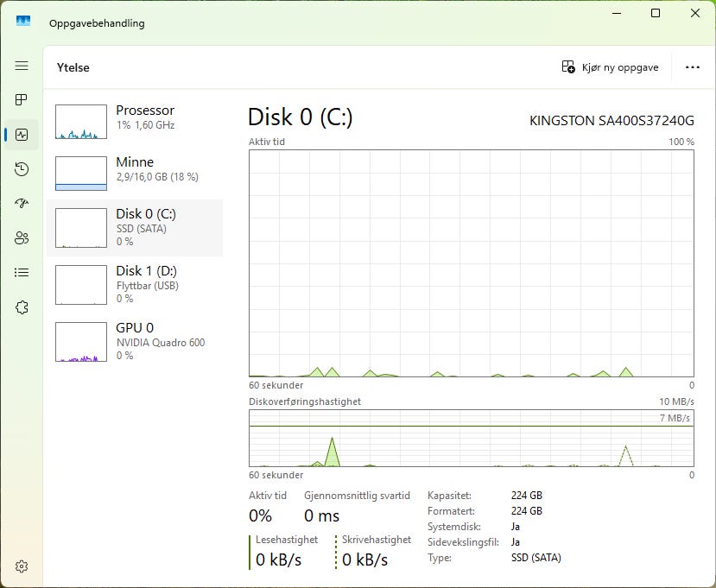The height and width of the screenshot is (588, 716).
Task: Select the Performance page icon in sidebar
Action: [22, 134]
